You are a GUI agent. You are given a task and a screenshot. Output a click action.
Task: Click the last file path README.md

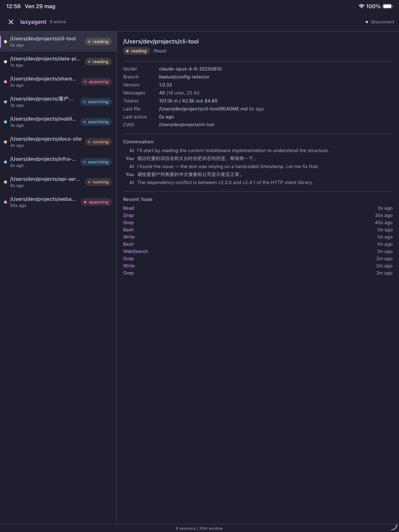(203, 109)
